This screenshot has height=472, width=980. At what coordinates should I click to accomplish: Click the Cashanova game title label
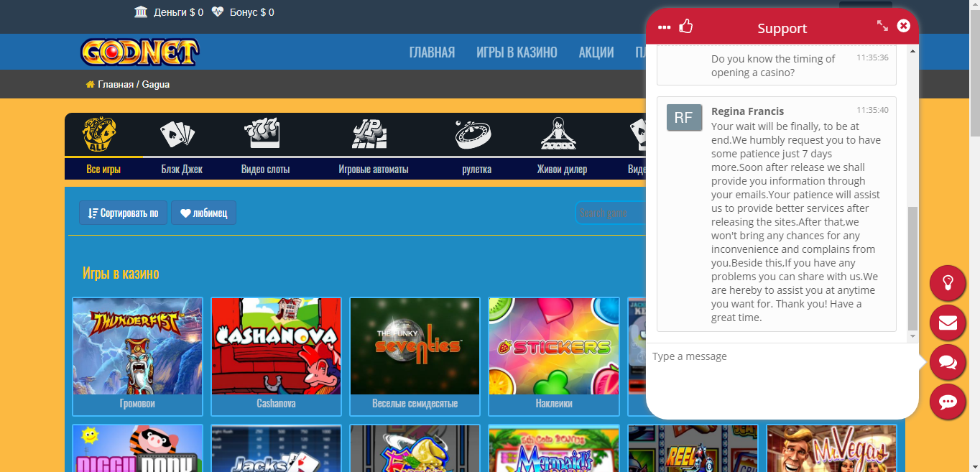tap(276, 404)
